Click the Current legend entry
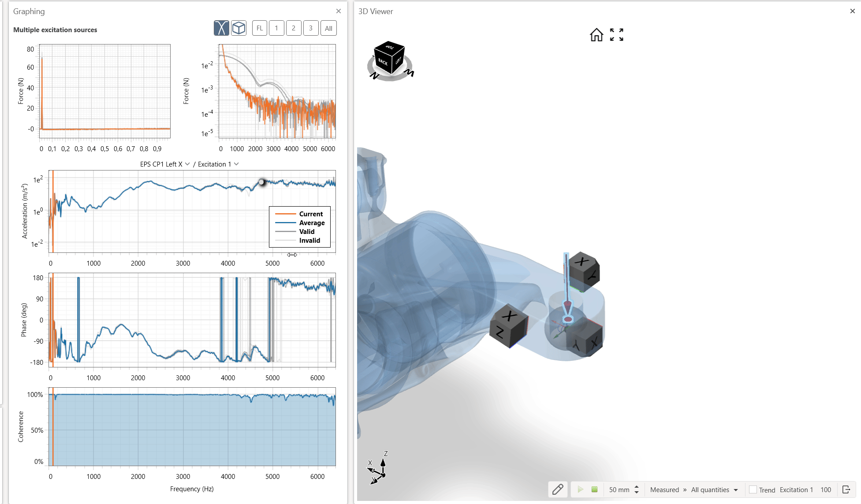The height and width of the screenshot is (504, 861). point(299,214)
